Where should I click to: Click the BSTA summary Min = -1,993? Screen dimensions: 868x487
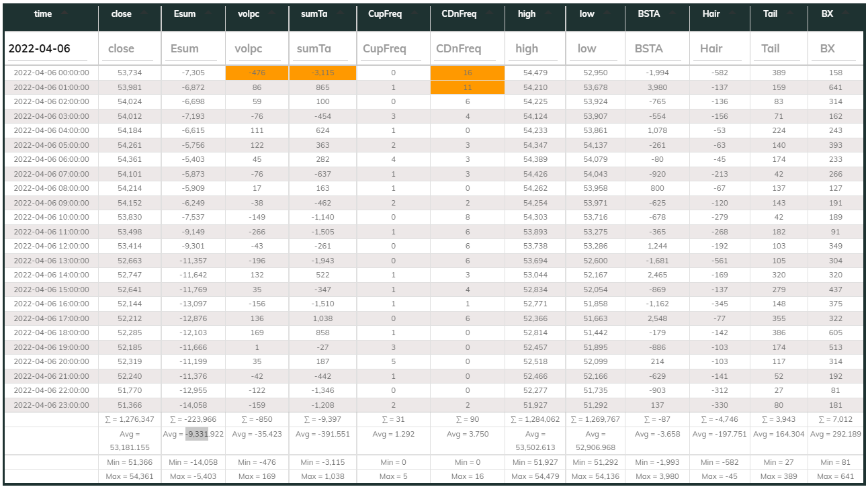point(657,462)
